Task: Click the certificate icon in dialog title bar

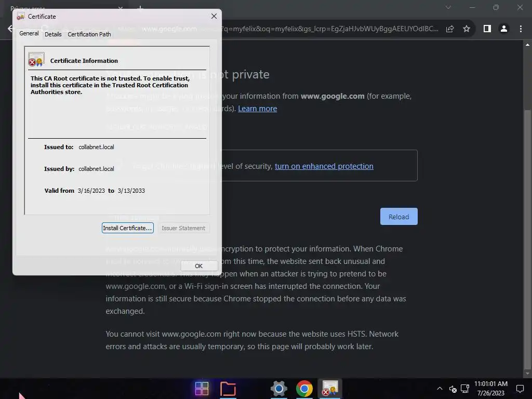Action: click(20, 16)
